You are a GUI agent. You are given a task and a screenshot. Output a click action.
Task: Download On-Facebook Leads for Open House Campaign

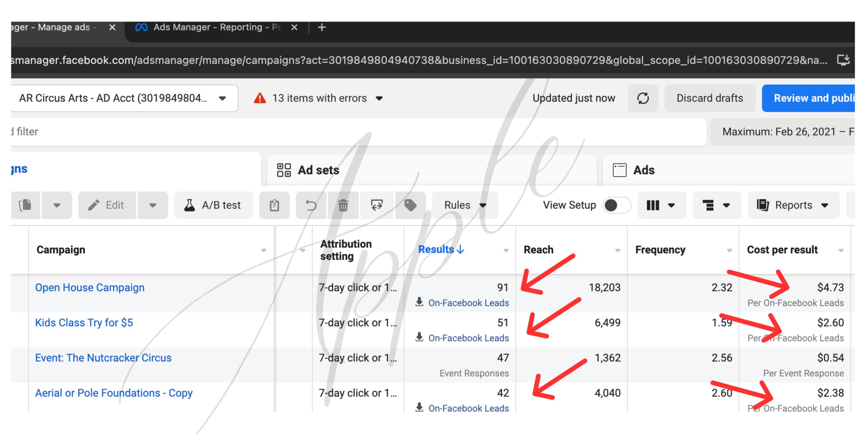462,303
